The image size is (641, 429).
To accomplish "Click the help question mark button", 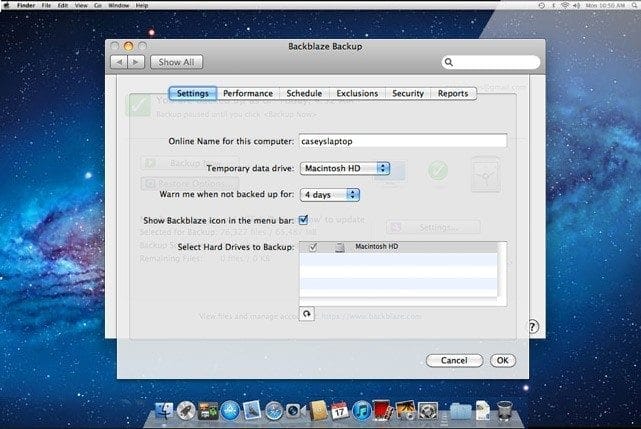I will click(532, 326).
